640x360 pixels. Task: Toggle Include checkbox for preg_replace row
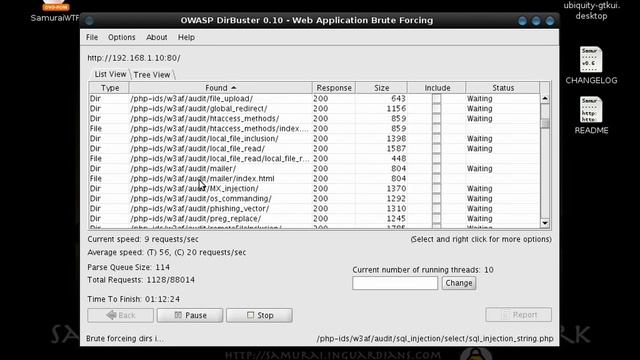[437, 219]
